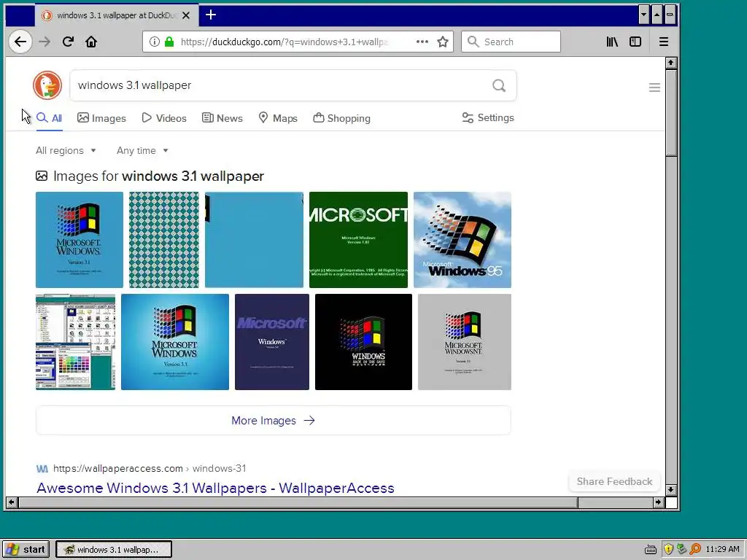Open the Library bookshelf icon
747x560 pixels.
click(x=612, y=42)
